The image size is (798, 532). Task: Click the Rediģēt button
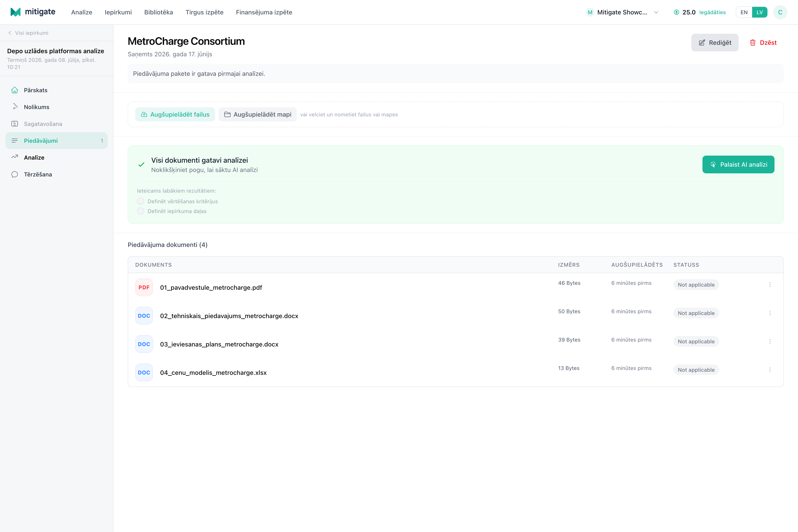point(715,42)
